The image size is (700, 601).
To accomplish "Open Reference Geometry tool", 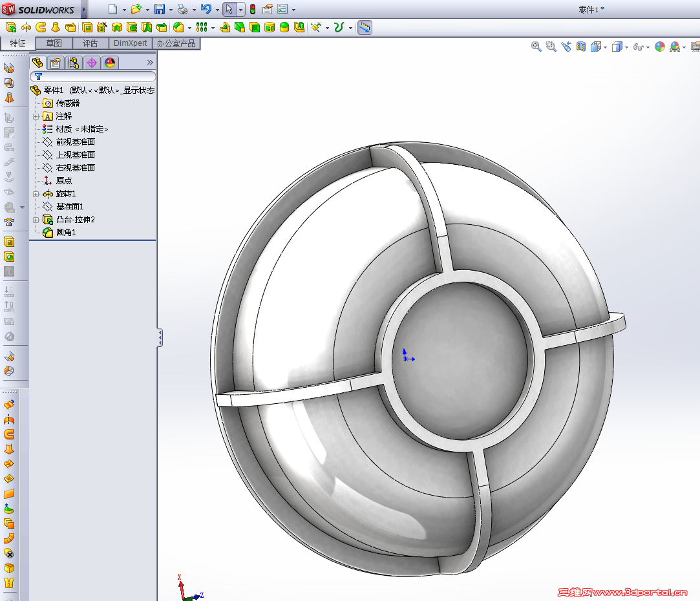I will [x=316, y=28].
